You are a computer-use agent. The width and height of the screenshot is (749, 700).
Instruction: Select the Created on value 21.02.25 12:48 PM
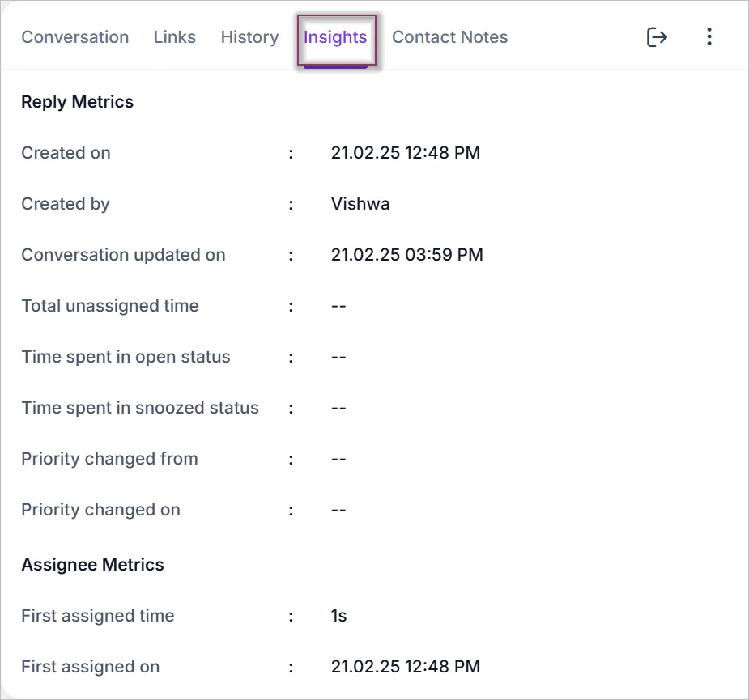coord(406,153)
